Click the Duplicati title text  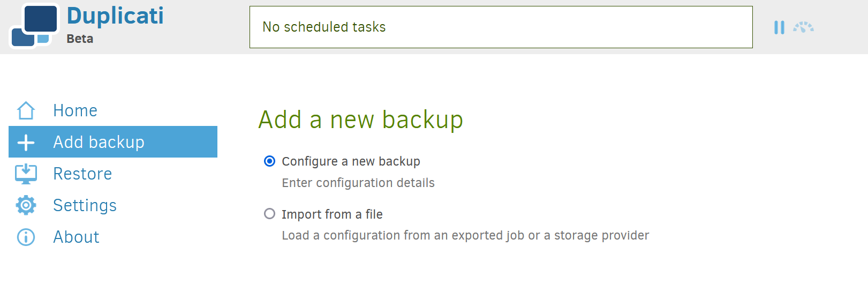click(115, 16)
